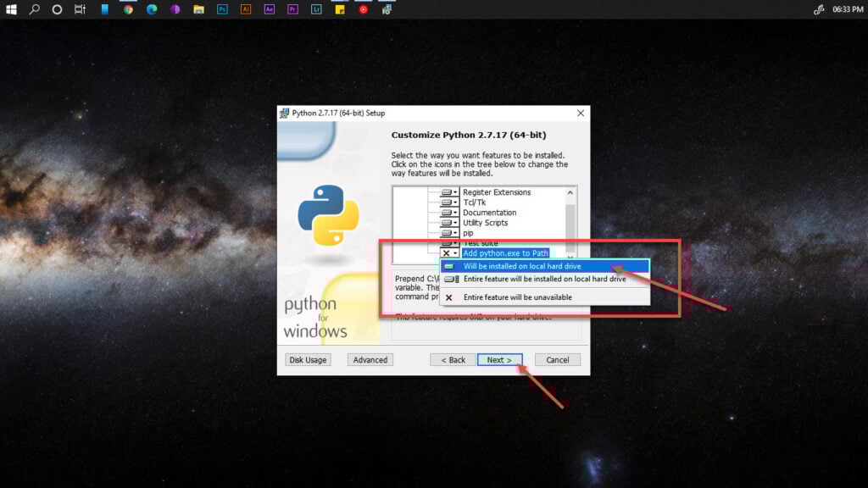Select the Register Extensions feature row
This screenshot has width=868, height=488.
[497, 192]
